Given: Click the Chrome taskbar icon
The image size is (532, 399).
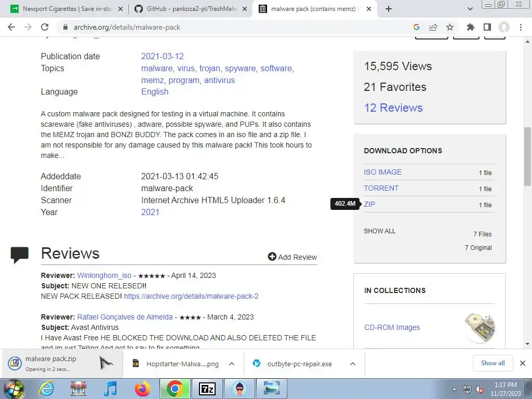Looking at the screenshot, I should click(x=175, y=389).
